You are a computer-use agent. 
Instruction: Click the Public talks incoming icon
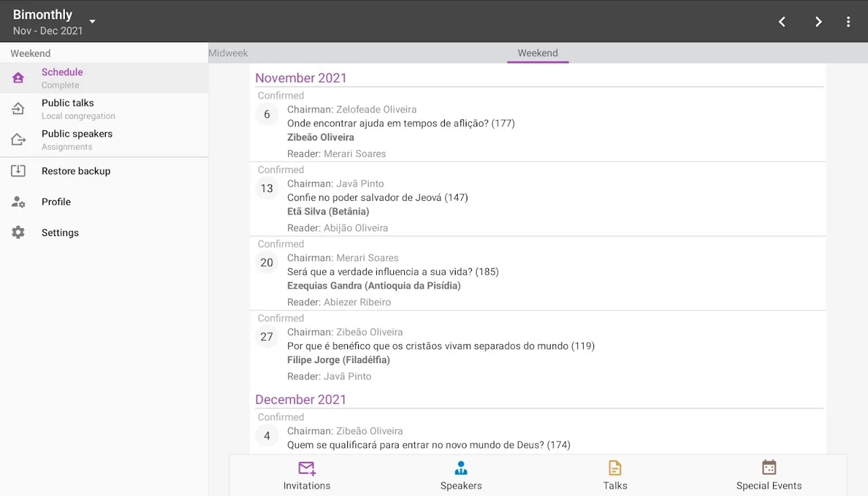(18, 109)
